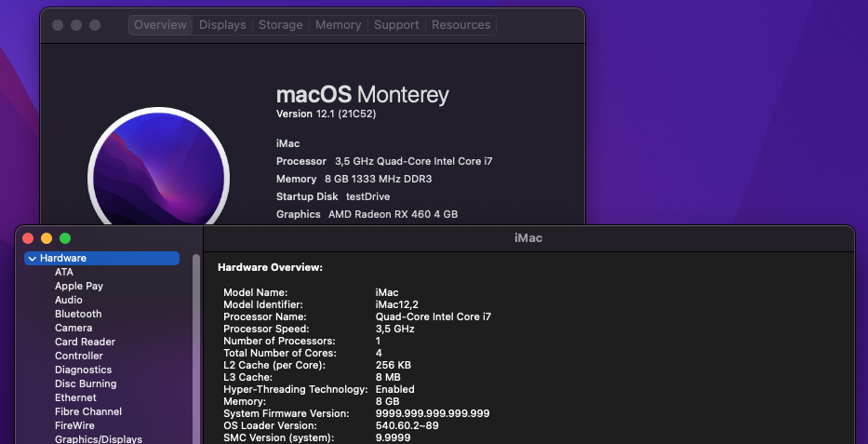The height and width of the screenshot is (444, 868).
Task: Collapse the Hardware section chevron
Action: click(x=33, y=259)
